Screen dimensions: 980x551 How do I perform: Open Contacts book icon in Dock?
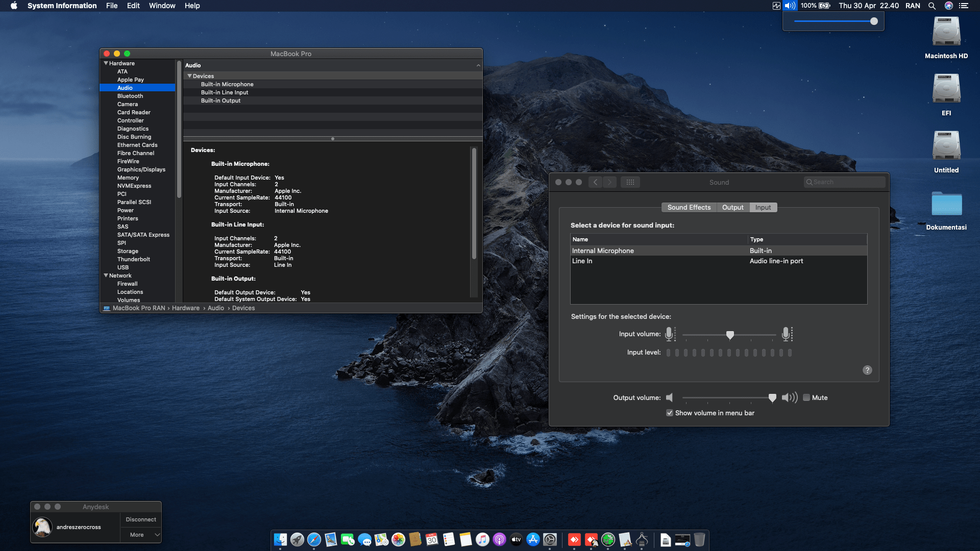(415, 540)
